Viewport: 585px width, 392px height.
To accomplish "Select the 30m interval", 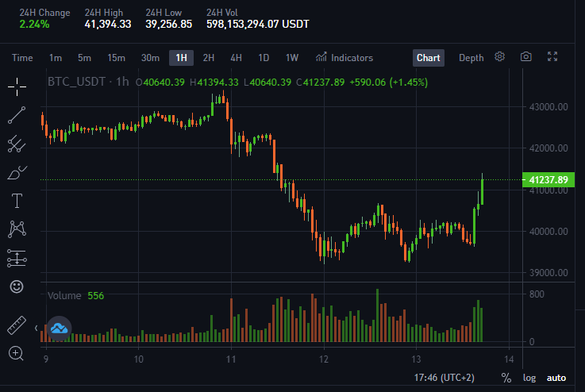I will point(150,58).
